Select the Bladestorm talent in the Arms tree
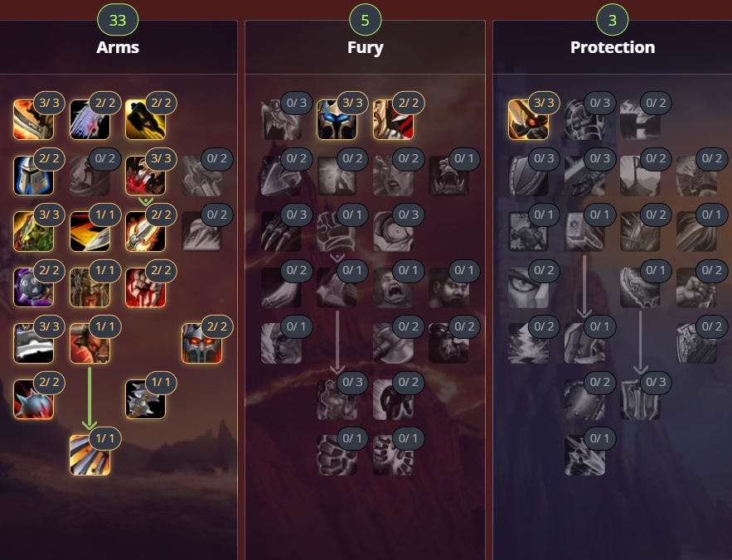 (90, 455)
